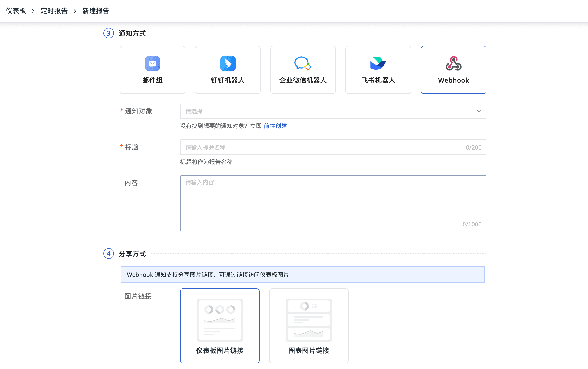Click the dashboard image link thumbnail
Viewport: 588px width, 369px height.
point(220,320)
